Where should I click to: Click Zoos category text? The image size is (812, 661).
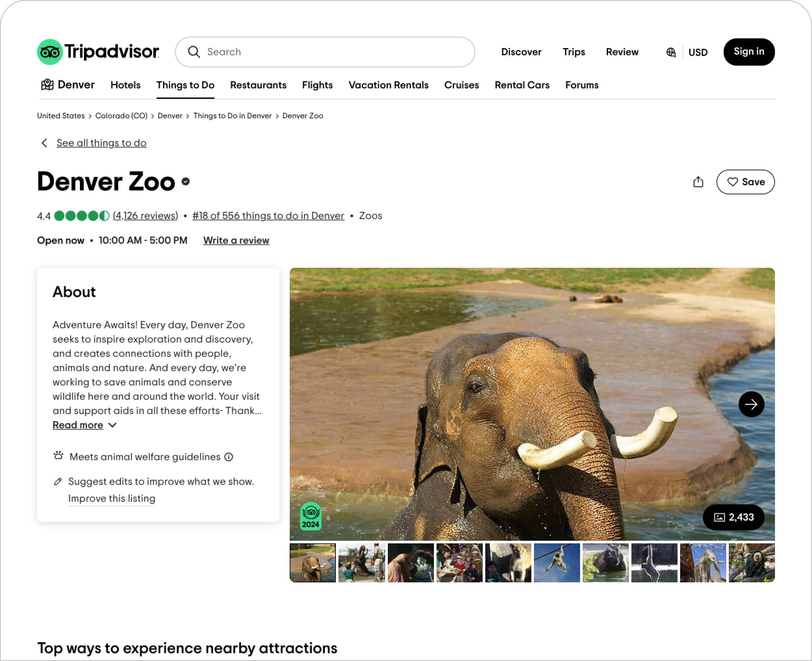(x=371, y=216)
